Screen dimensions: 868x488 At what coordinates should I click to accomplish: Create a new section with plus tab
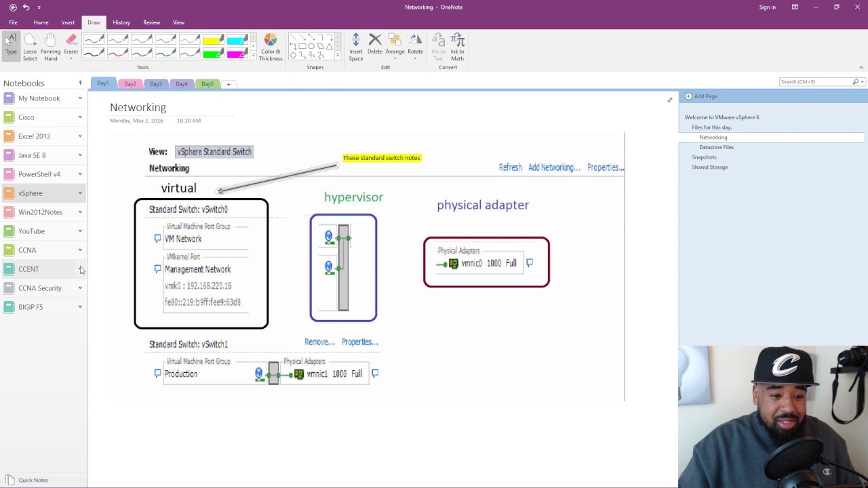pos(229,84)
